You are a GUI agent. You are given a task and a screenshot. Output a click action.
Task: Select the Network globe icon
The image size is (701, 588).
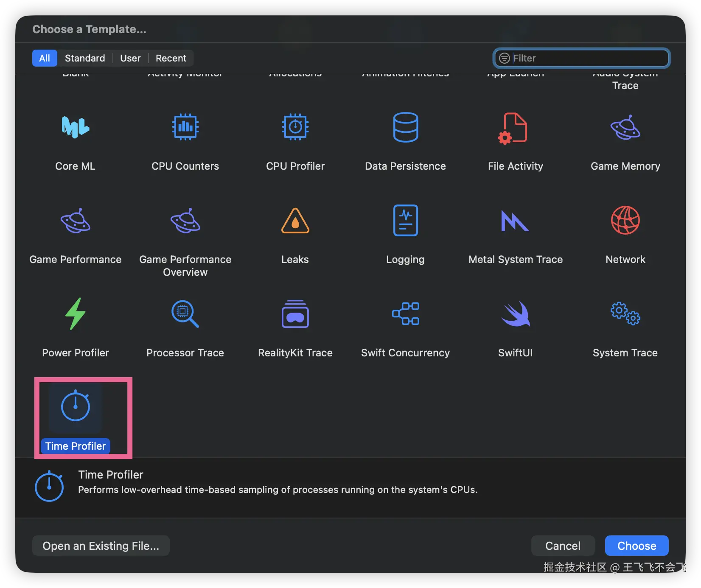(625, 220)
